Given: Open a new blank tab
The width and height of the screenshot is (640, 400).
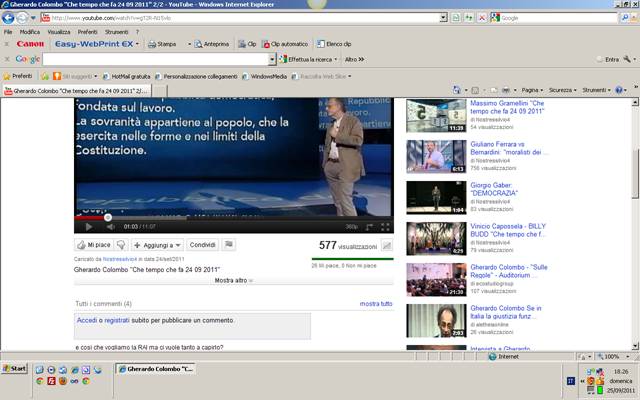Looking at the screenshot, I should tap(159, 91).
